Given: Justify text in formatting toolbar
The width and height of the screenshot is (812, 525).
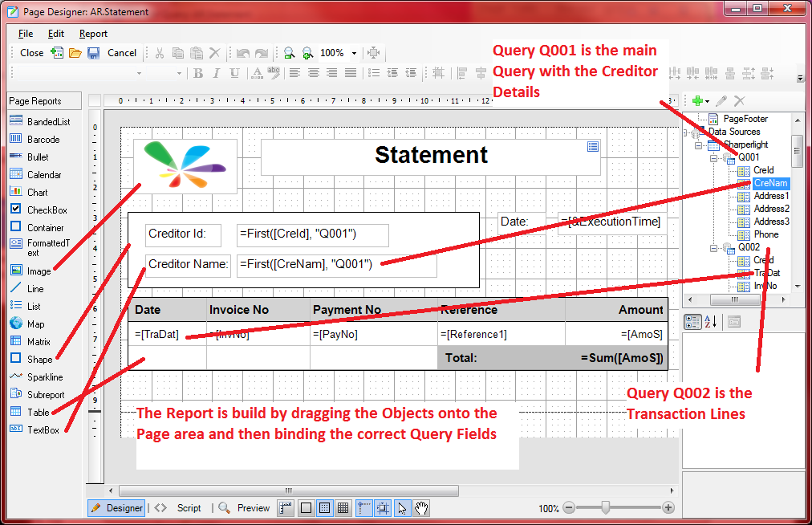Looking at the screenshot, I should [351, 73].
